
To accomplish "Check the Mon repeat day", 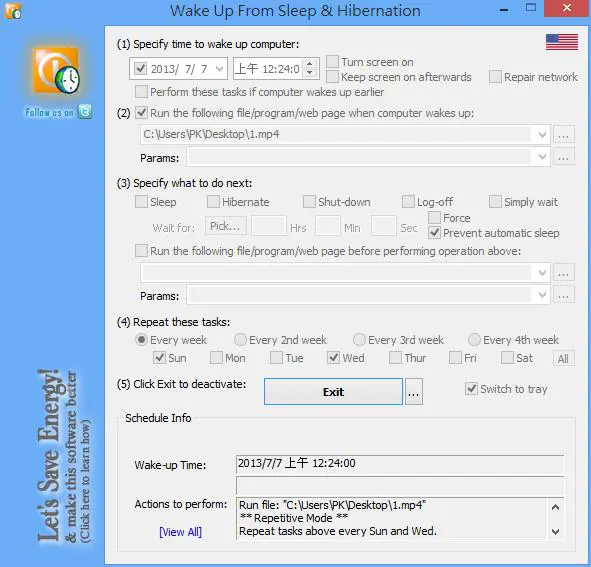I will 216,357.
